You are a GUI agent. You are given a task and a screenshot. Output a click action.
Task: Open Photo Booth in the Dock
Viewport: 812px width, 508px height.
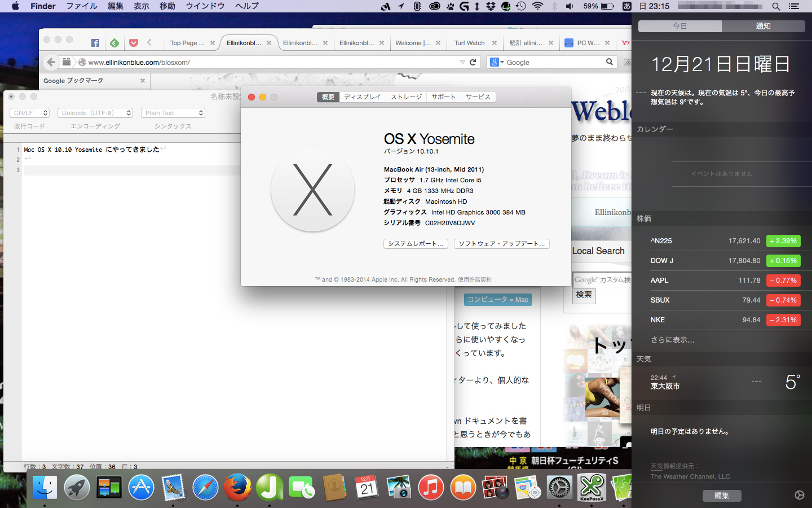point(495,487)
